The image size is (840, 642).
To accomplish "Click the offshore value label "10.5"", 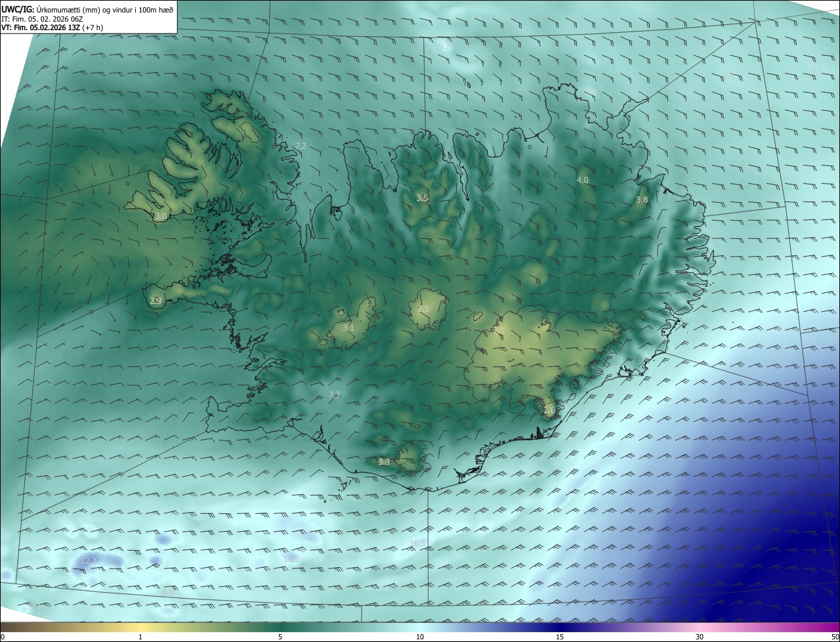I will point(418,542).
